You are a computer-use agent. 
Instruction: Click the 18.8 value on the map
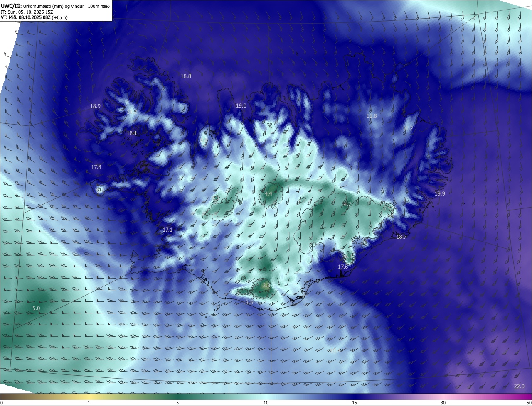(186, 76)
